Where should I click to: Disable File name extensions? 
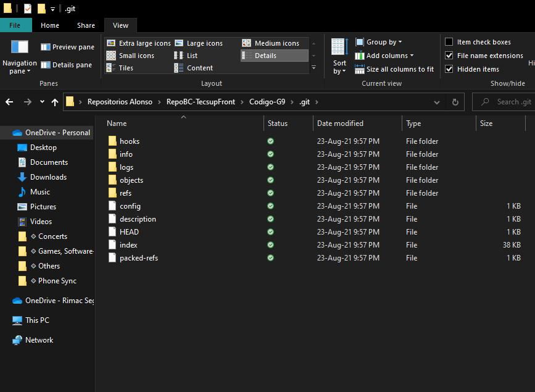[x=449, y=55]
